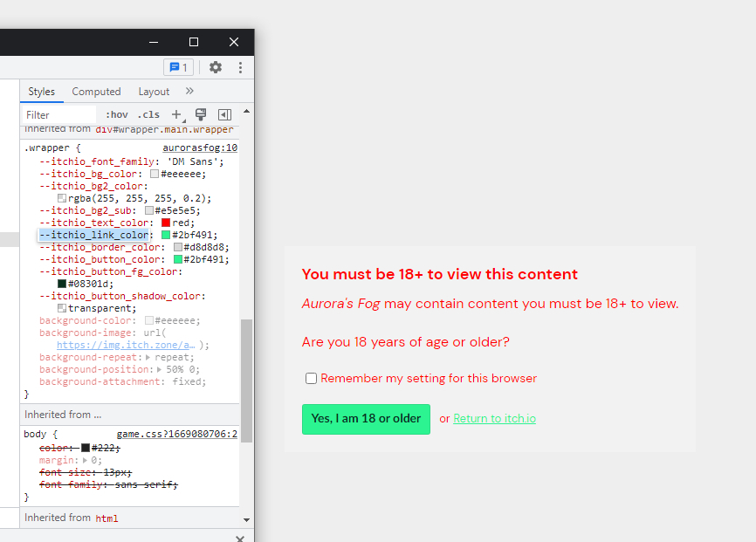Click the Styles pane scrollbar thumb
Viewport: 756px width, 542px height.
point(246,381)
